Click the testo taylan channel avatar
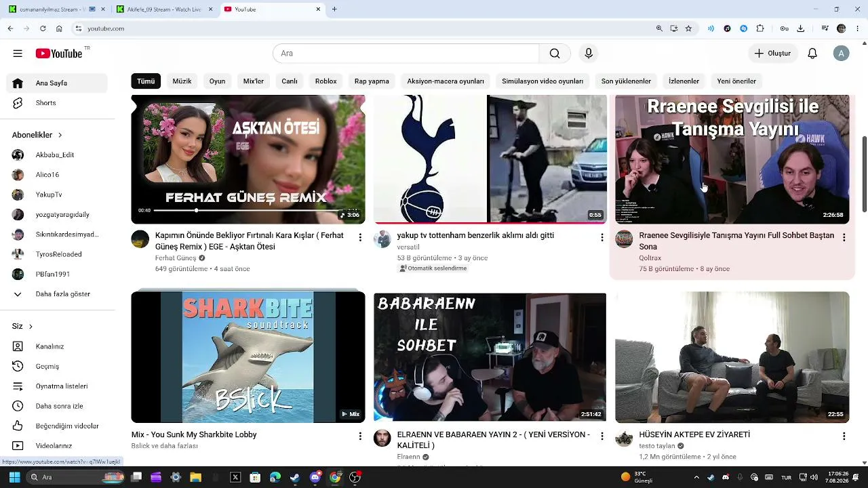The image size is (868, 488). coord(624,438)
